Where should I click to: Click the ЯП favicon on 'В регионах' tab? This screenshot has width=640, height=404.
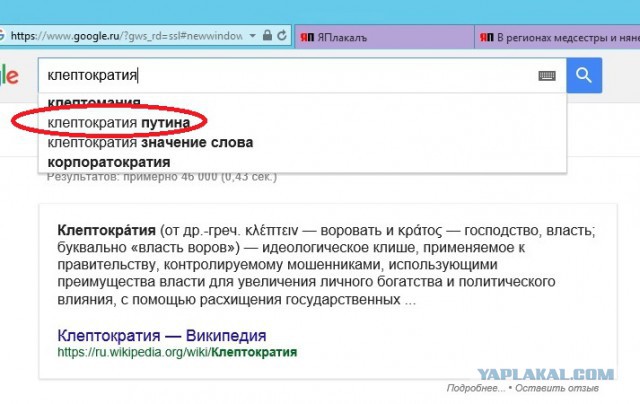pyautogui.click(x=487, y=37)
